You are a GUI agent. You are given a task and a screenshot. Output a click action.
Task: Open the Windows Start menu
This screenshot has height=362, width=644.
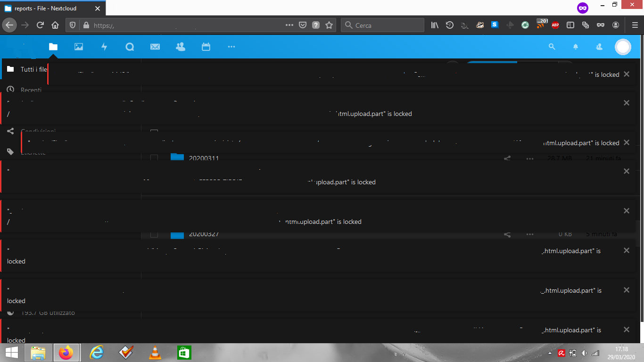tap(12, 353)
